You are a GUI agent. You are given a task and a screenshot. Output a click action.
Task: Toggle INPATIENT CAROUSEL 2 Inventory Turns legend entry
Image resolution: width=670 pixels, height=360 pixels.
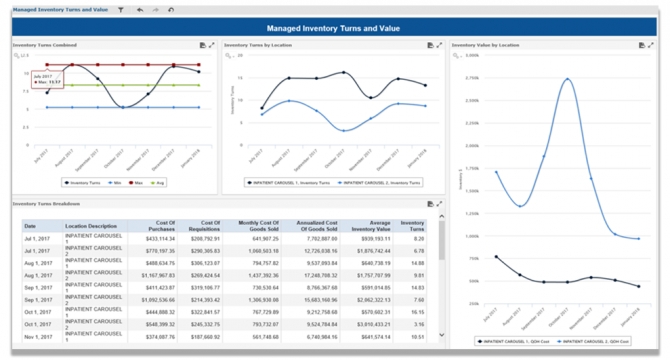379,183
